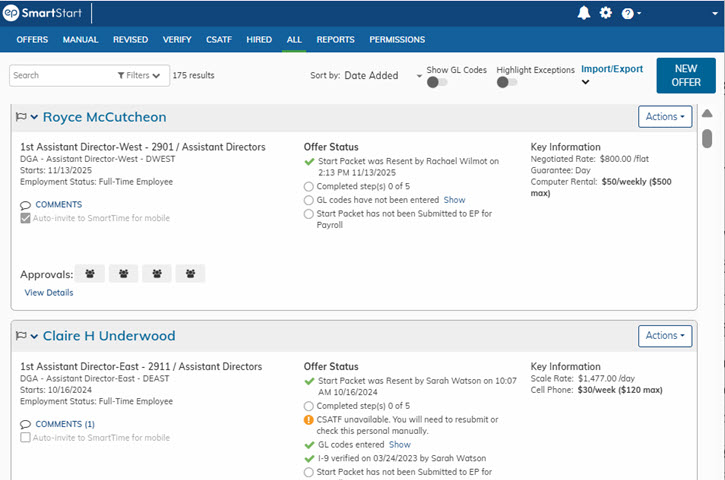Click the green check beside I-9 verified
Image resolution: width=725 pixels, height=480 pixels.
point(309,459)
